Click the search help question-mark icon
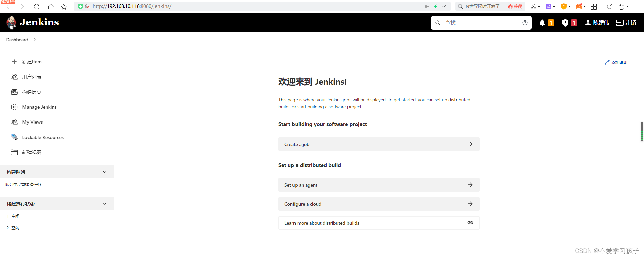Image resolution: width=644 pixels, height=257 pixels. (525, 23)
